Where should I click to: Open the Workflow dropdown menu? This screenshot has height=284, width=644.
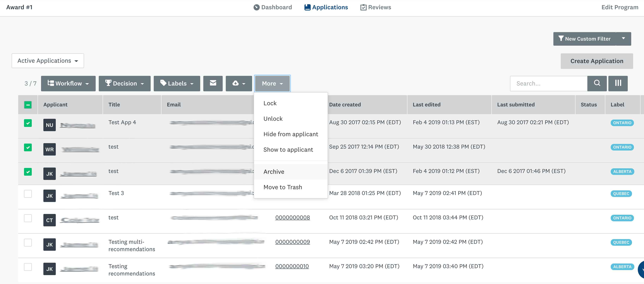coord(68,83)
